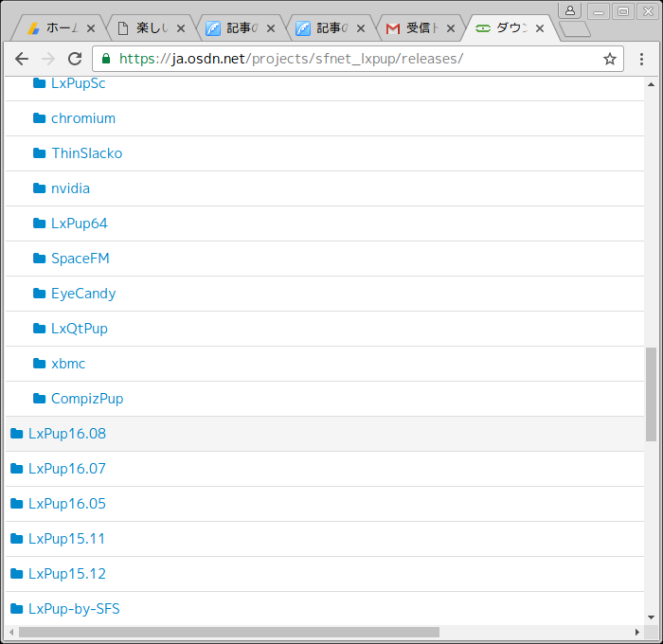
Task: Expand the LxPup-by-SFS folder
Action: (x=74, y=609)
